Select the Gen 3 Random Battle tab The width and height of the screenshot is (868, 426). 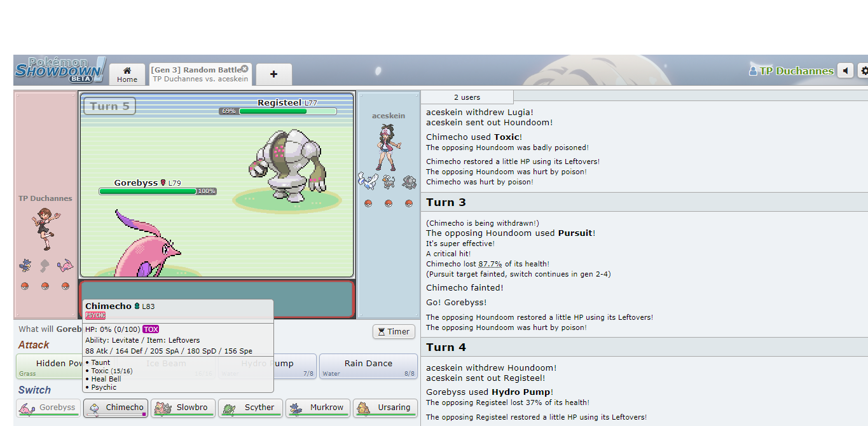(200, 74)
